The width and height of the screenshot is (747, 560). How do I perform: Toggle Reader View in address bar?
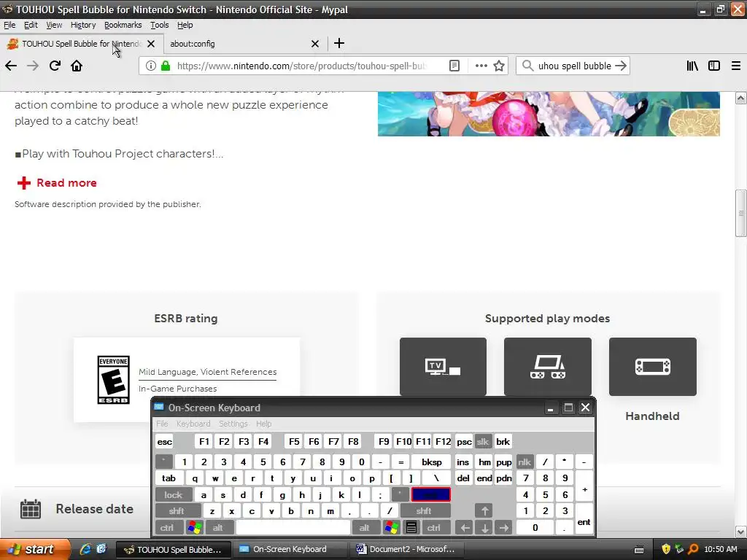click(x=454, y=66)
